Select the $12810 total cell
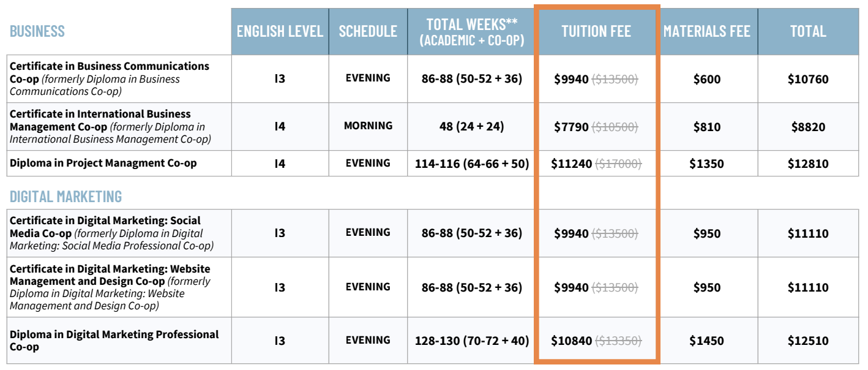 click(808, 164)
